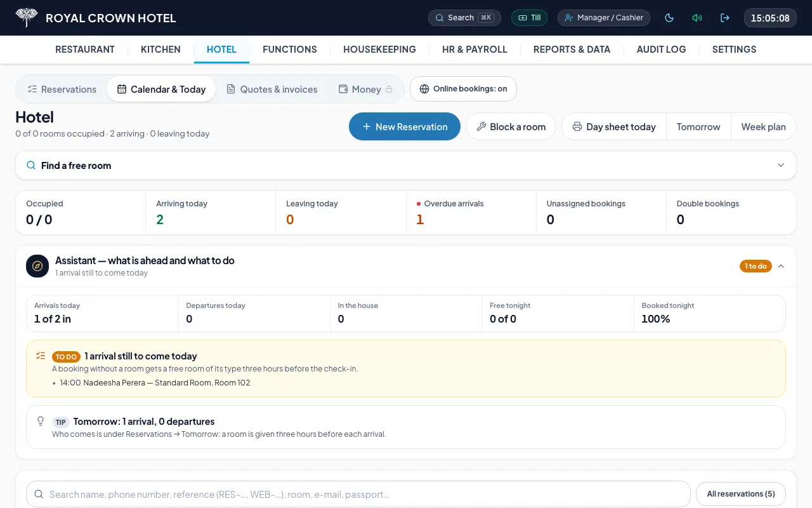
Task: Open the Till button in header
Action: point(529,18)
